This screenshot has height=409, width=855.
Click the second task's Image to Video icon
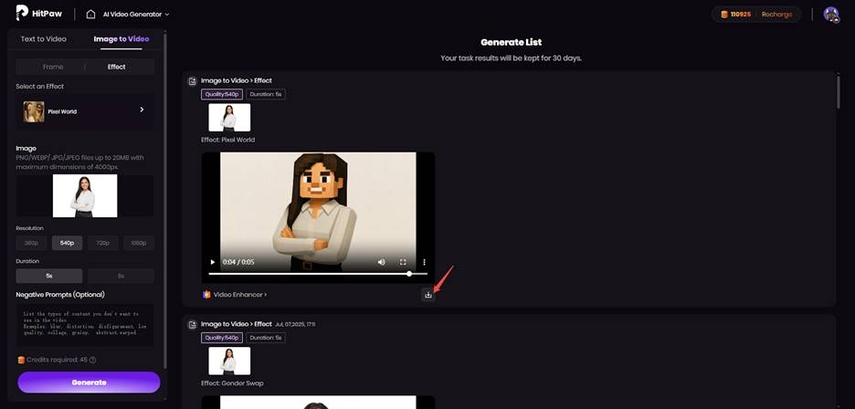(x=192, y=324)
